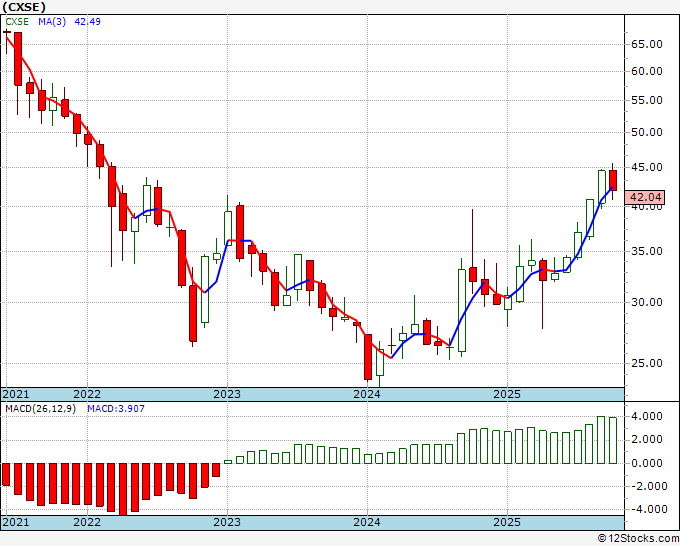Click the 42.49 moving average value

click(x=88, y=22)
